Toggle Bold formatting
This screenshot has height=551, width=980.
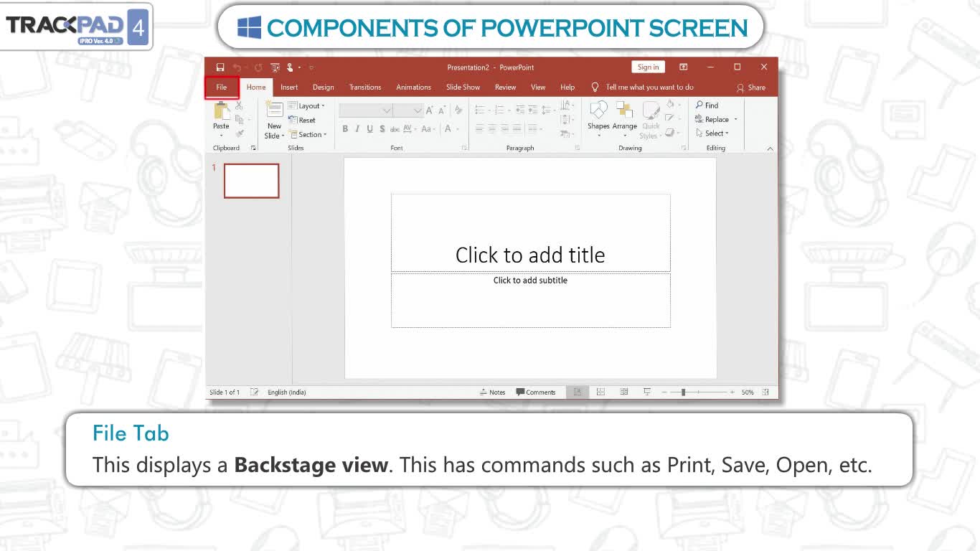[345, 129]
